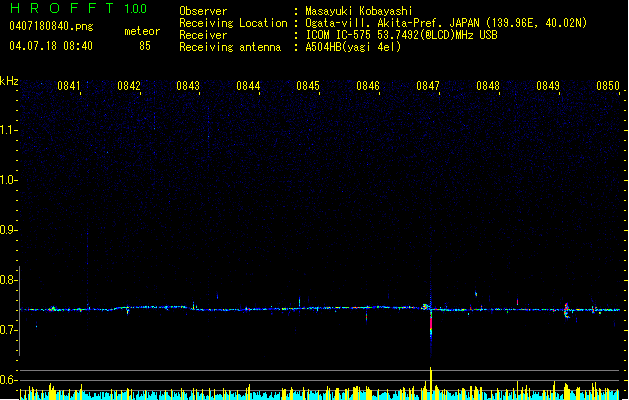Screen dimensions: 629x400
Task: Click the Ogata-vill. Akita-Pref. JAPAN location text
Action: [x=446, y=23]
